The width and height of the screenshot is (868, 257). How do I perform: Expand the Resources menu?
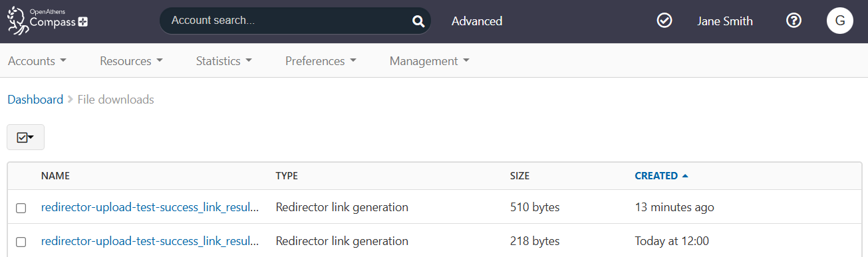pyautogui.click(x=131, y=61)
